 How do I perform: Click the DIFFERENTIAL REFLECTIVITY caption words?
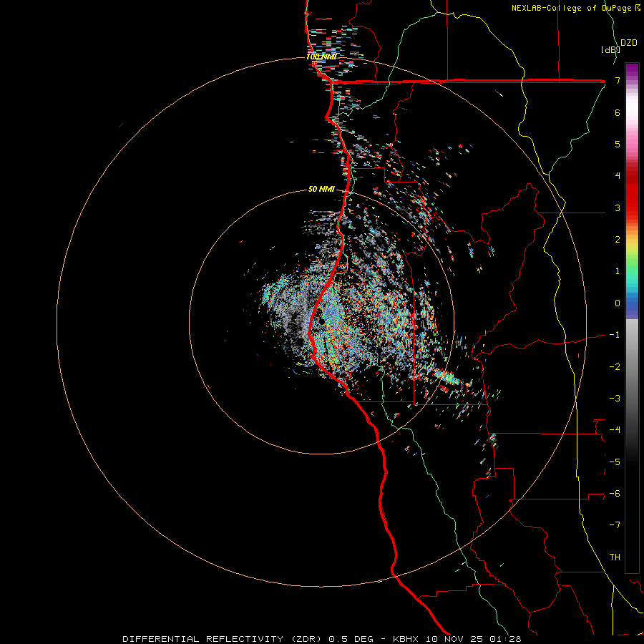click(x=203, y=639)
